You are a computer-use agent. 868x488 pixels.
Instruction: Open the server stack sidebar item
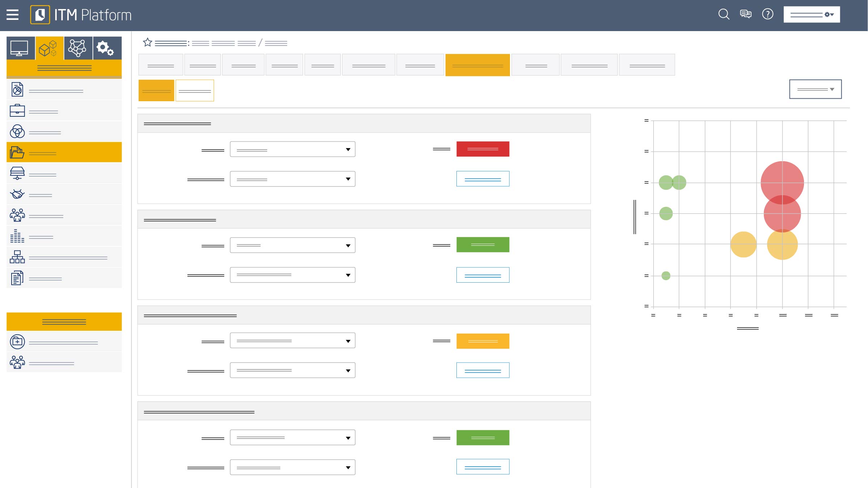tap(64, 174)
